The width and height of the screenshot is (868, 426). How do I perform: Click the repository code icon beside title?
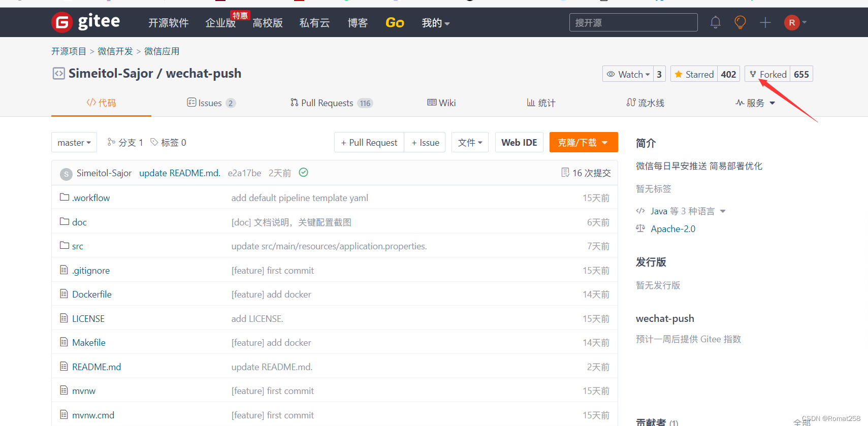tap(58, 74)
